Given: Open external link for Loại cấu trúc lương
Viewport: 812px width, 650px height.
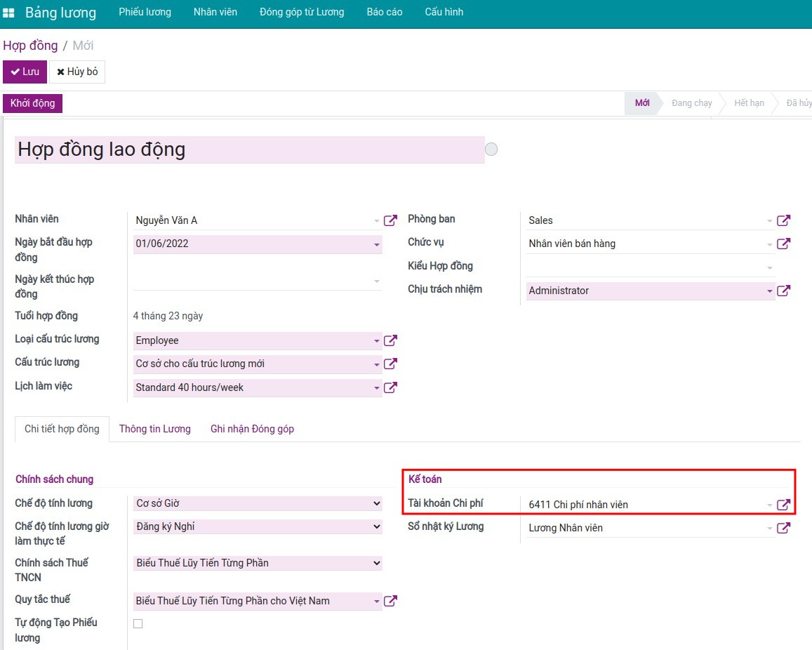Looking at the screenshot, I should [x=390, y=340].
